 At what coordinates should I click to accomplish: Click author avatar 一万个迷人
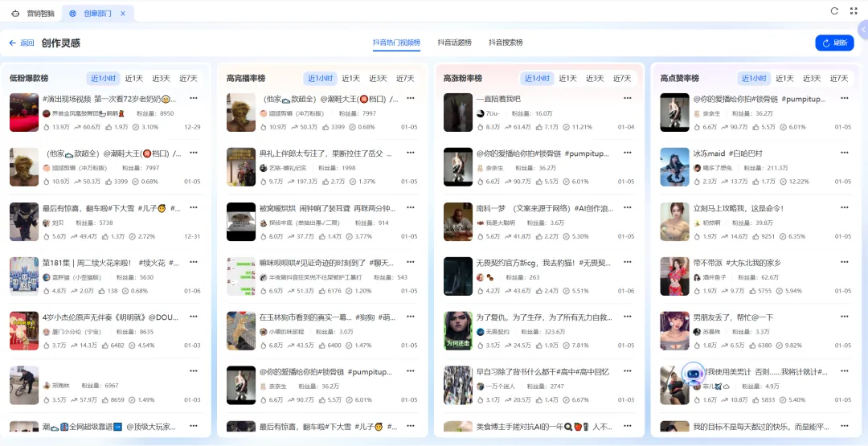tap(481, 387)
